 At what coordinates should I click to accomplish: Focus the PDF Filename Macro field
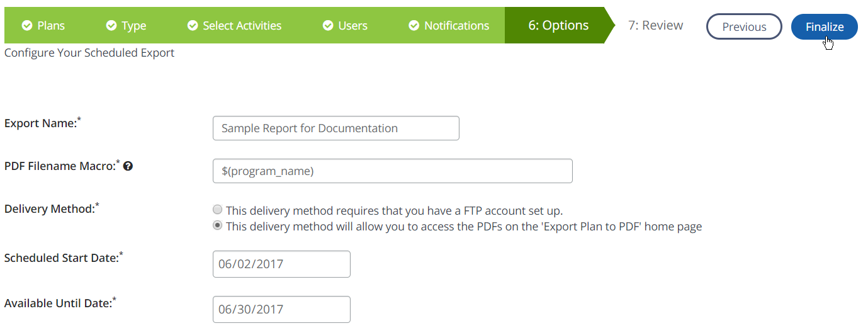coord(393,171)
